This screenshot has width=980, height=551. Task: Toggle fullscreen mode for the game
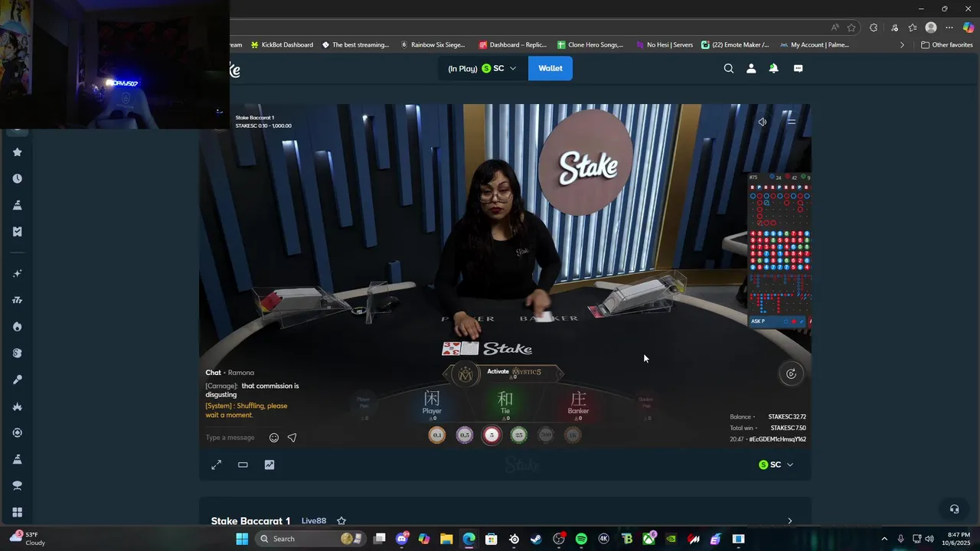(x=217, y=465)
